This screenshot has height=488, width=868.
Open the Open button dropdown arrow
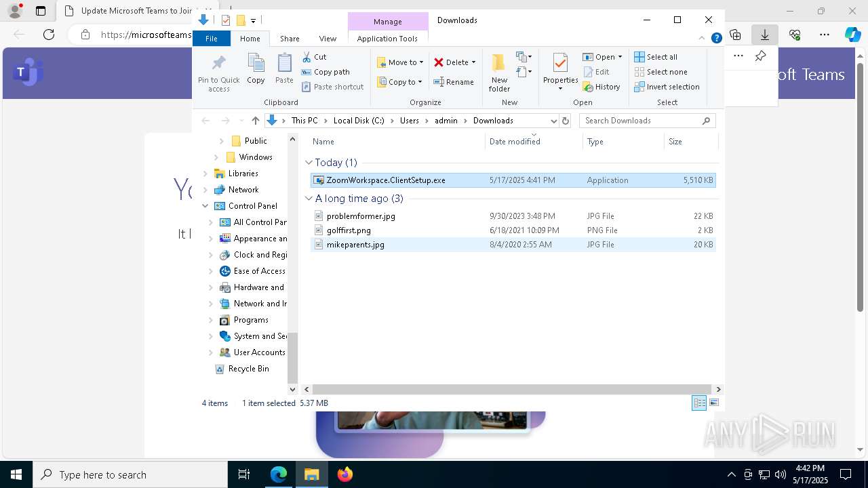pyautogui.click(x=620, y=57)
